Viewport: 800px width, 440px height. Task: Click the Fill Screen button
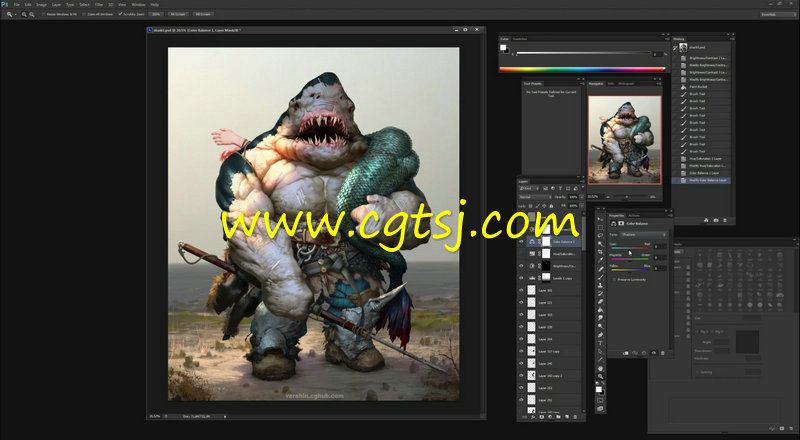(203, 14)
